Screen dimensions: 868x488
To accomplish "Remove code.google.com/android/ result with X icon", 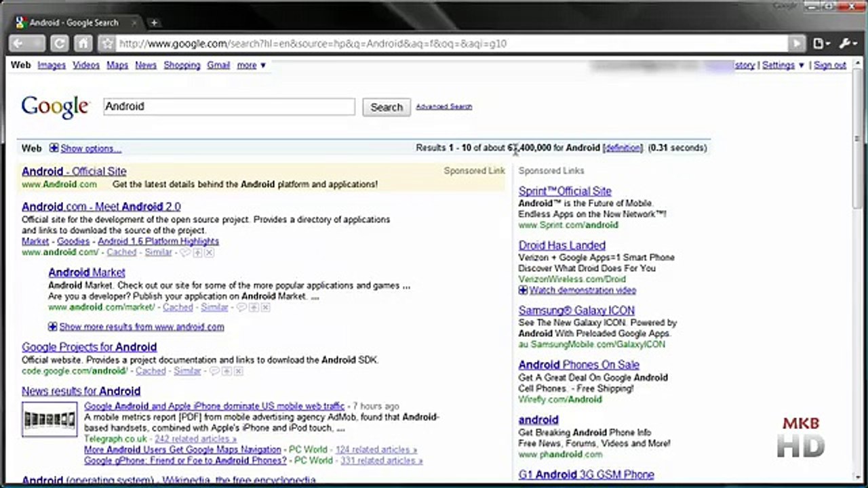I will 239,371.
